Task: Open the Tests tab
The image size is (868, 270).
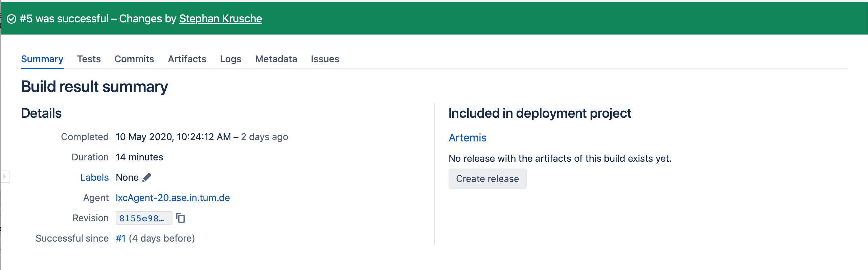Action: coord(89,59)
